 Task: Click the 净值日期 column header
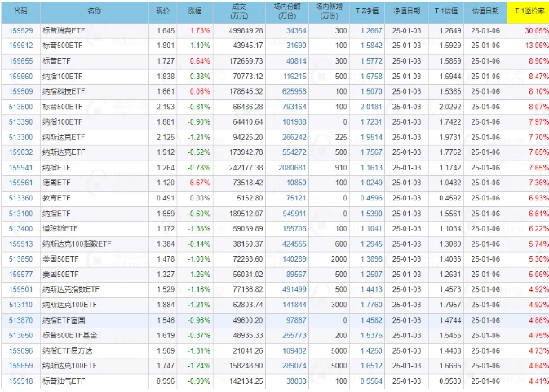point(406,11)
